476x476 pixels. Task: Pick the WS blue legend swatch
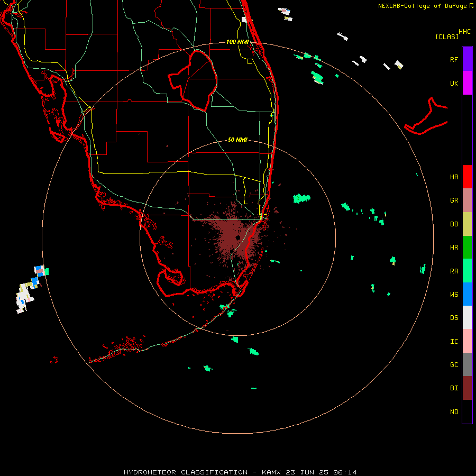[x=467, y=294]
